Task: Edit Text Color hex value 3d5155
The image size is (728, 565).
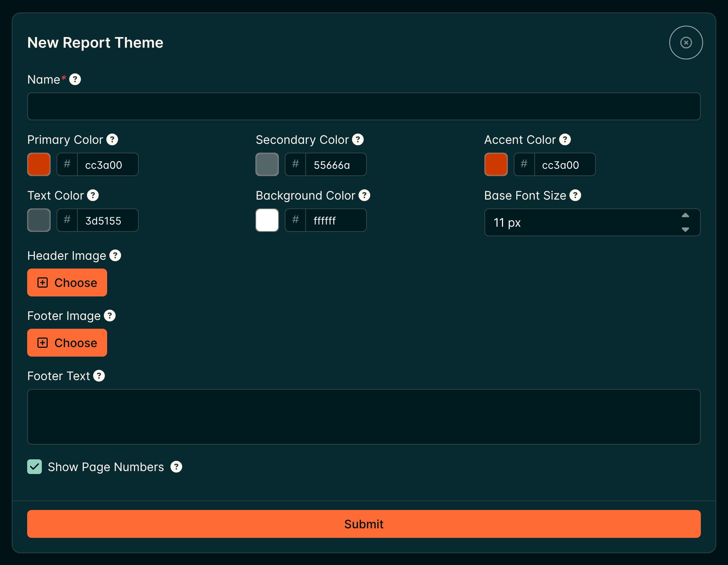Action: [x=108, y=220]
